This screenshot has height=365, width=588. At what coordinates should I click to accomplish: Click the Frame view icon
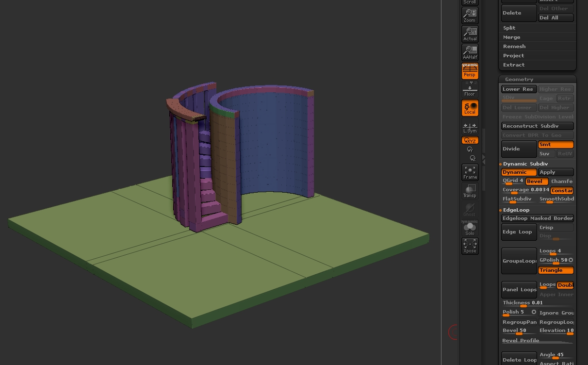[470, 172]
